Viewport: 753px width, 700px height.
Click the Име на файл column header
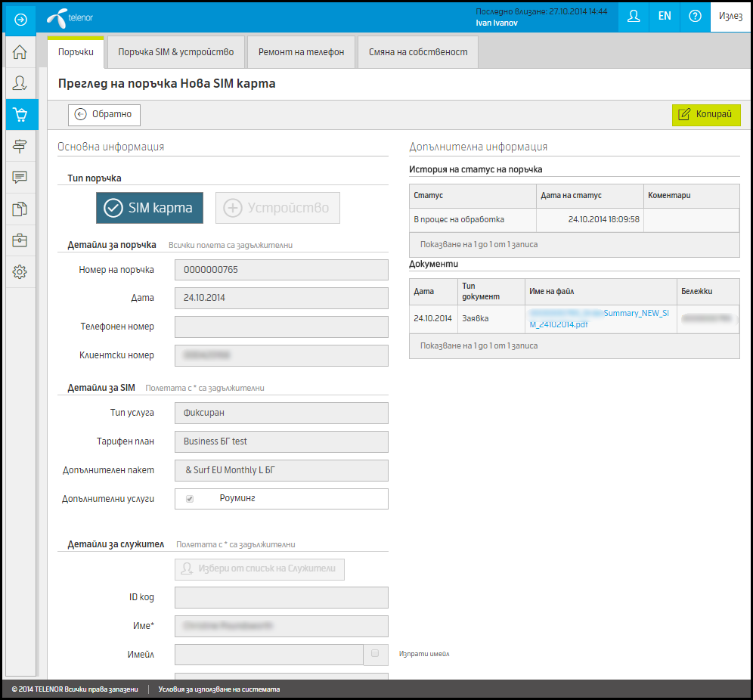[x=601, y=292]
